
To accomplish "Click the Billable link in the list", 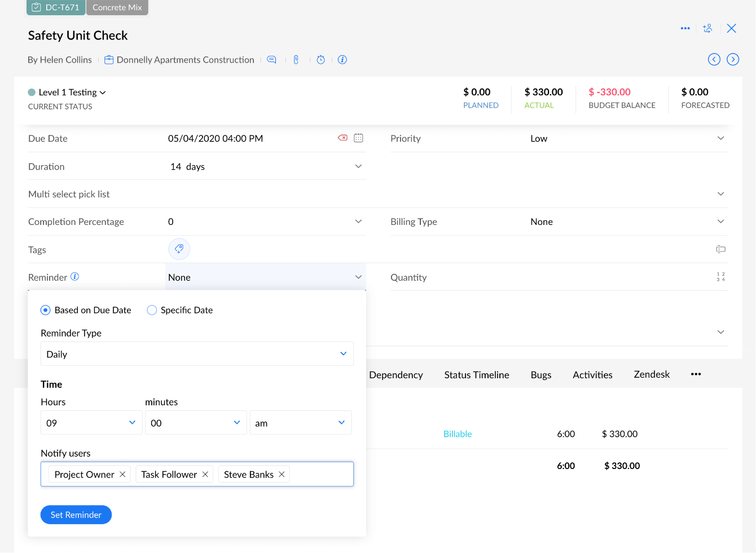I will [x=458, y=433].
